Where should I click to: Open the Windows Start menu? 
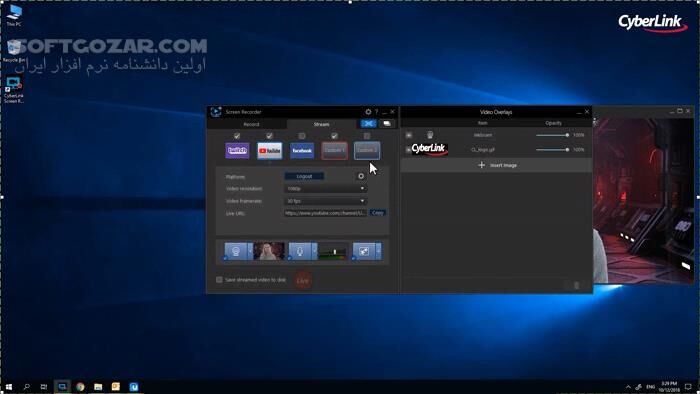pyautogui.click(x=8, y=387)
